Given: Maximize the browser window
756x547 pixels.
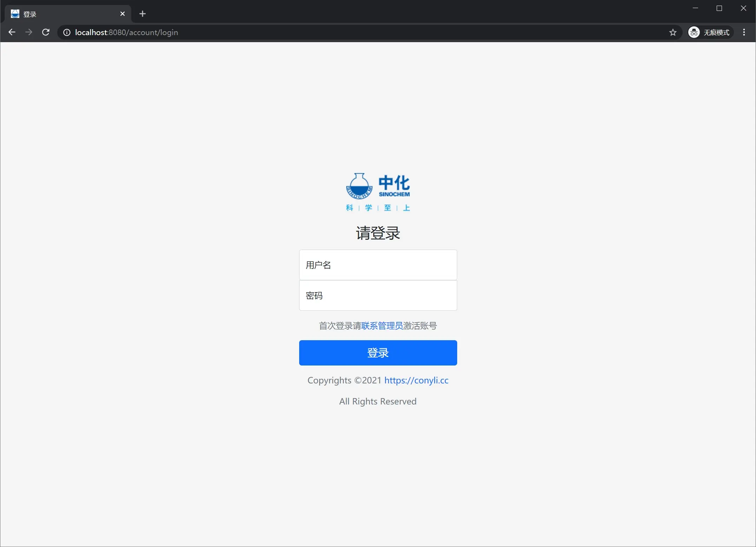Looking at the screenshot, I should pos(719,8).
